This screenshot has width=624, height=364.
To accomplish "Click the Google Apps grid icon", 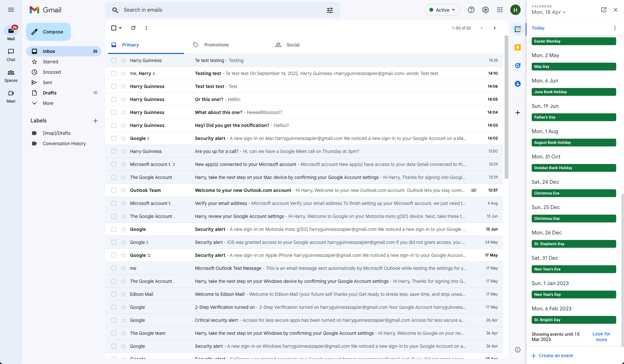I will [x=500, y=10].
